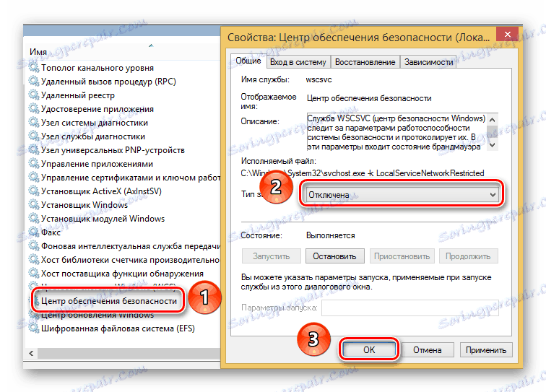The width and height of the screenshot is (546, 392).
Task: Select Удостоверение приложения service row
Action: pos(97,109)
